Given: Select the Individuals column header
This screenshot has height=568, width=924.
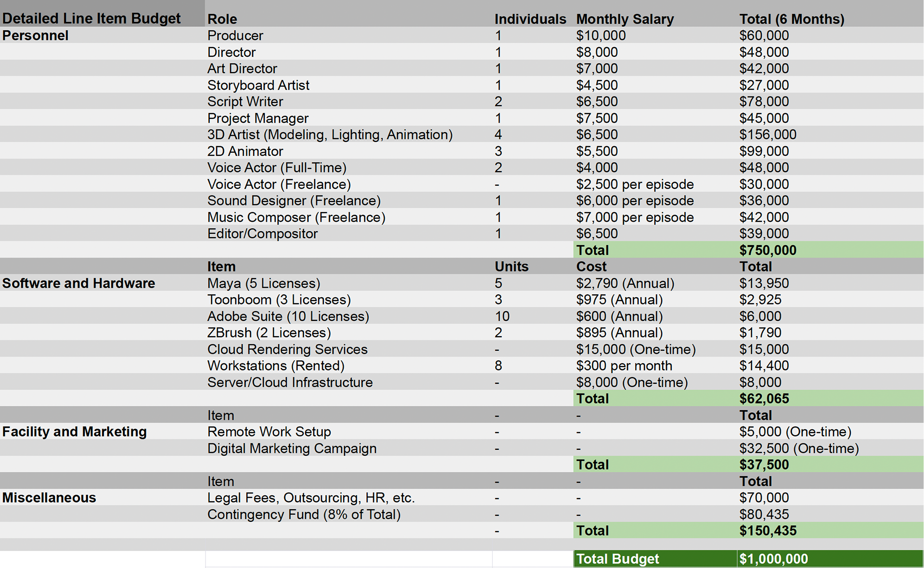Looking at the screenshot, I should coord(530,19).
